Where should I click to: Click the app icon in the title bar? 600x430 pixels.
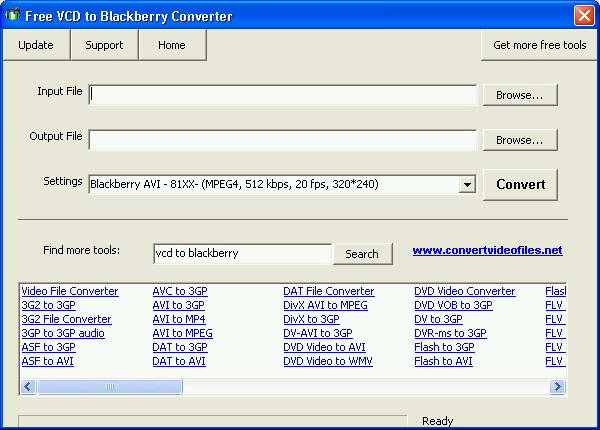(x=12, y=15)
